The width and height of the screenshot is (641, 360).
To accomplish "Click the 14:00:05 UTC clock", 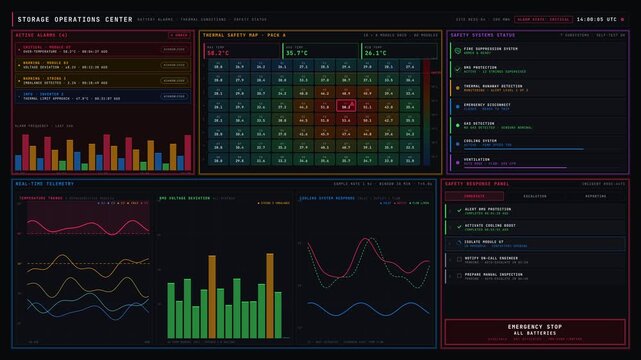I will coord(596,19).
